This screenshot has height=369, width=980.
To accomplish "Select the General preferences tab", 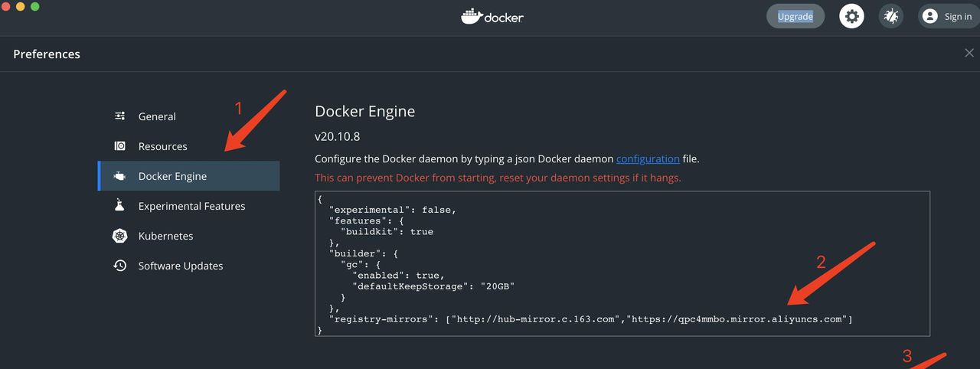I will [x=188, y=116].
